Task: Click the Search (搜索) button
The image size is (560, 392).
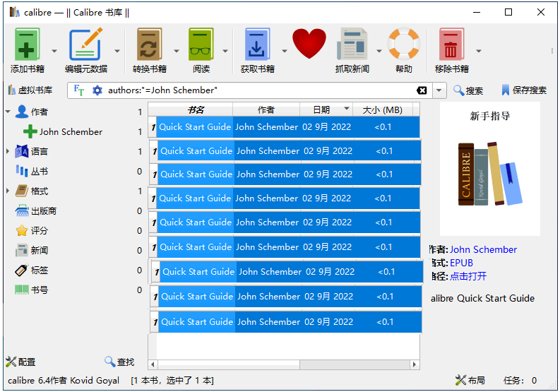Action: pyautogui.click(x=468, y=90)
